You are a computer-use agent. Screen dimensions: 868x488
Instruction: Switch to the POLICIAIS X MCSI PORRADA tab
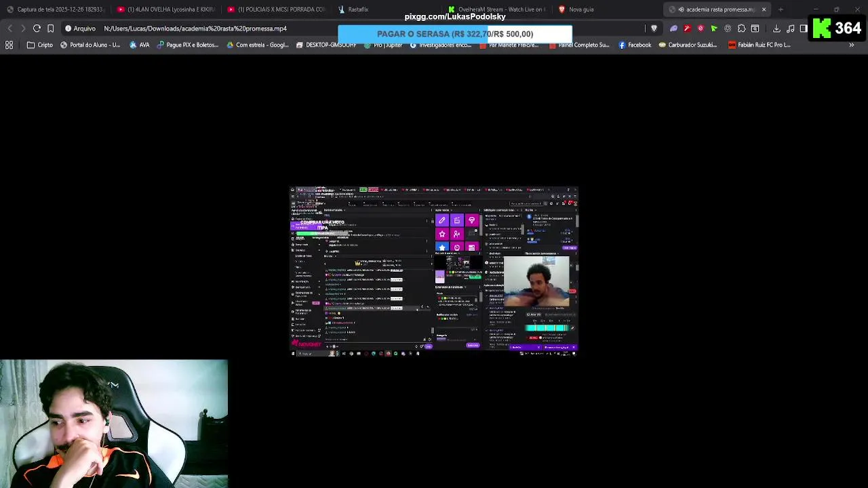(277, 9)
